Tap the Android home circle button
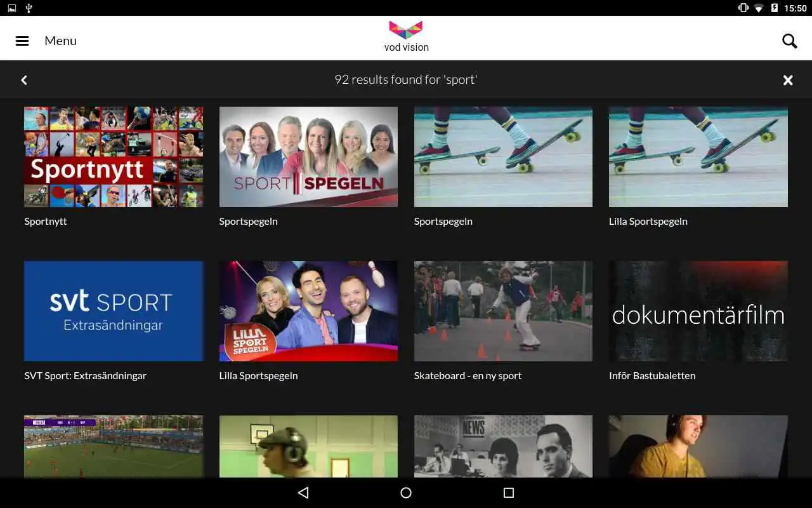Image resolution: width=812 pixels, height=508 pixels. 406,493
